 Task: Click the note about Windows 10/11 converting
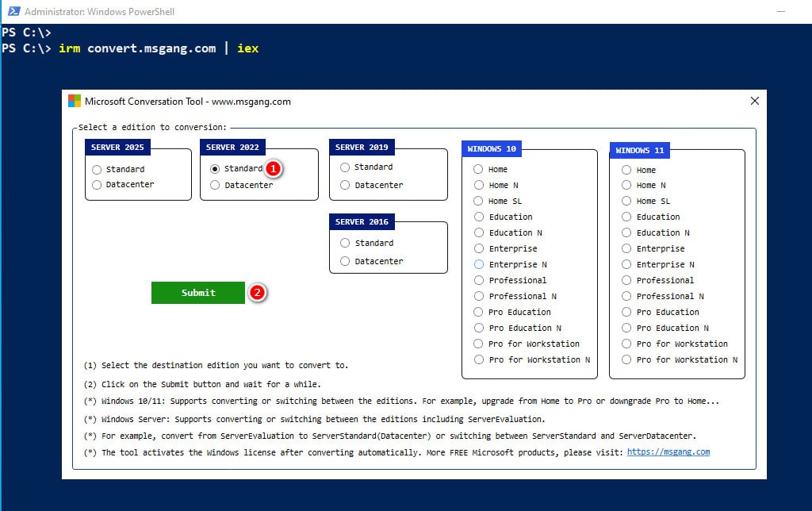pos(401,401)
